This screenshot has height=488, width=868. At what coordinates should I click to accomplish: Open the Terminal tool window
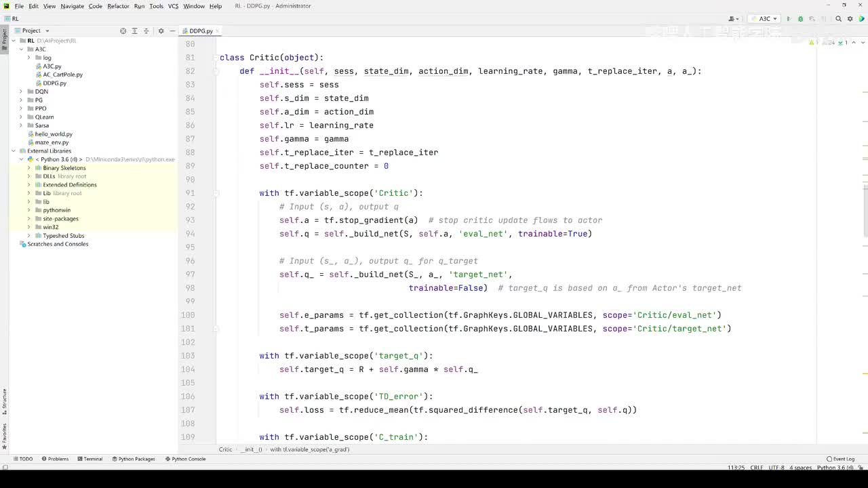[x=90, y=459]
